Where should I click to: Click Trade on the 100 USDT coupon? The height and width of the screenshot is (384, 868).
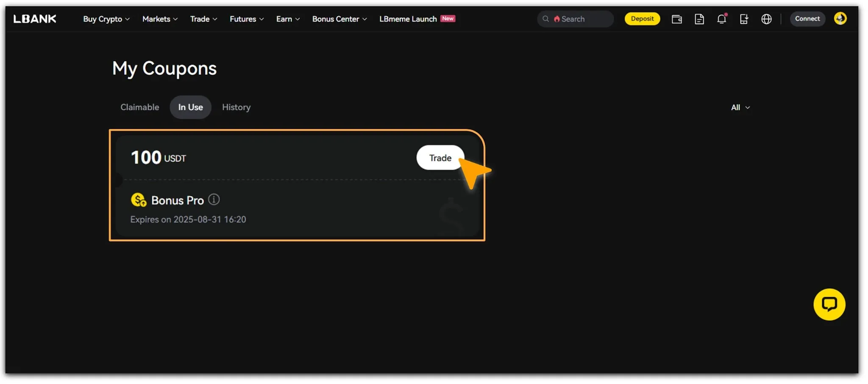pyautogui.click(x=440, y=158)
